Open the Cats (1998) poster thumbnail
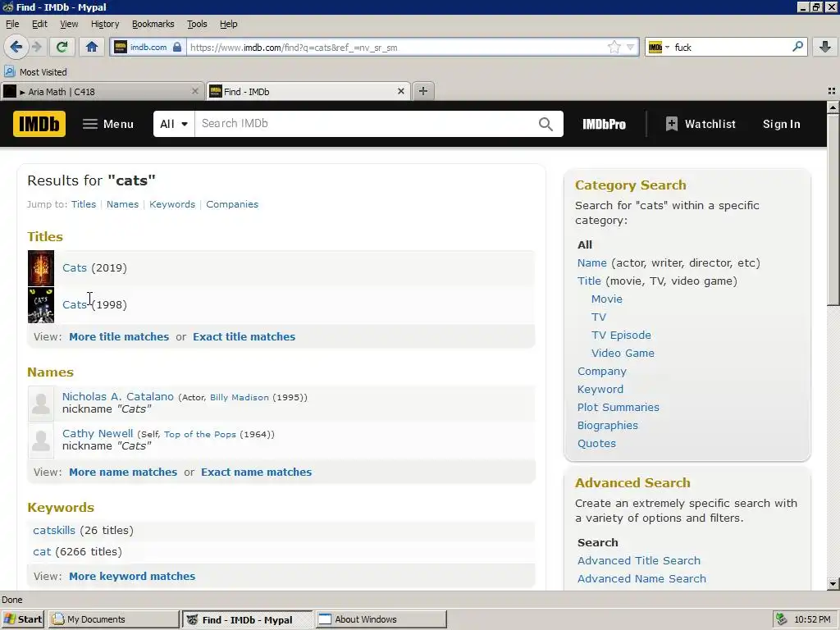This screenshot has height=630, width=840. pyautogui.click(x=41, y=305)
